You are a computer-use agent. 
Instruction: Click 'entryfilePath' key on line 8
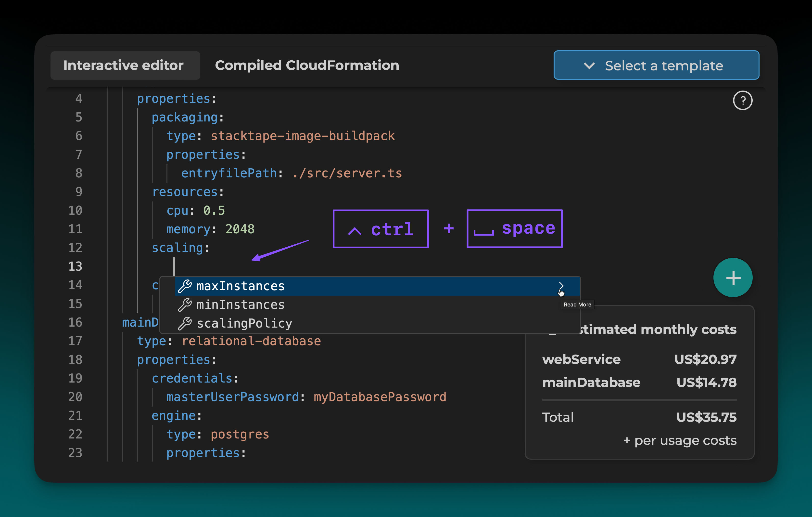[x=229, y=173]
